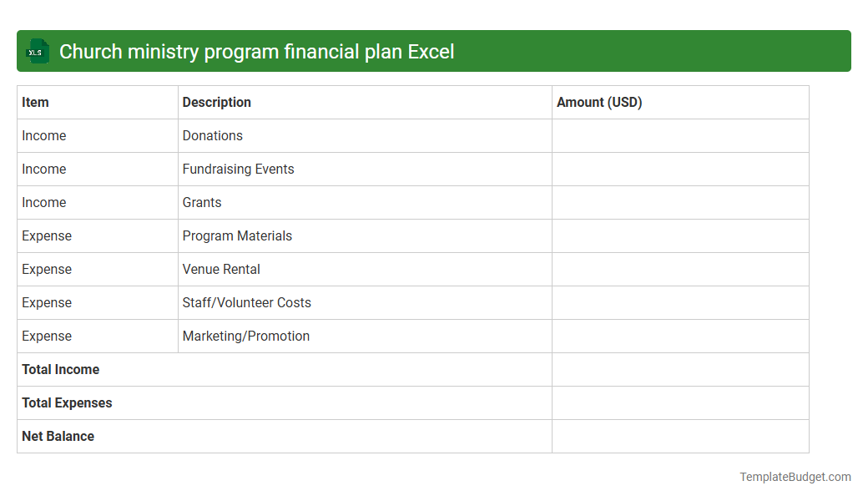The width and height of the screenshot is (868, 501).
Task: Select the amount cell for Net Balance
Action: 680,436
